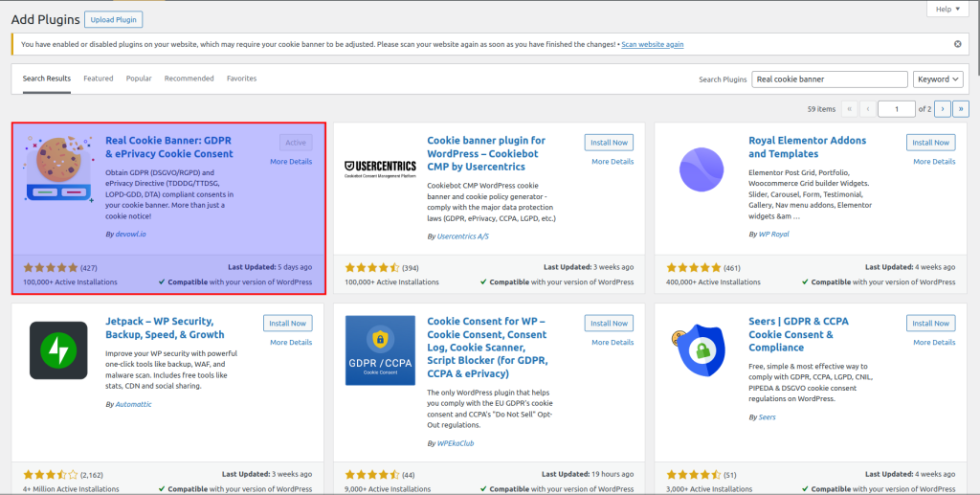Switch to the Favorites tab
This screenshot has height=495, width=980.
(x=241, y=79)
